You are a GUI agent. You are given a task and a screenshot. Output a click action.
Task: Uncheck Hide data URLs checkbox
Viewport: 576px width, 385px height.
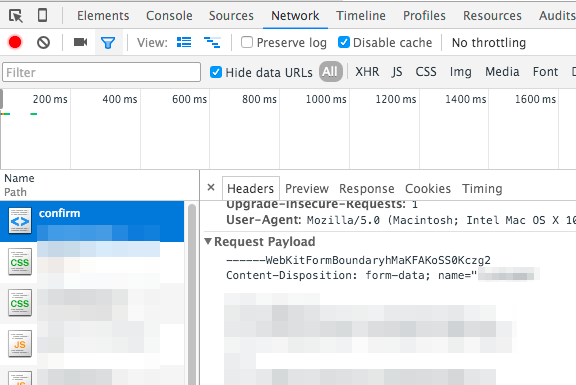click(x=216, y=72)
